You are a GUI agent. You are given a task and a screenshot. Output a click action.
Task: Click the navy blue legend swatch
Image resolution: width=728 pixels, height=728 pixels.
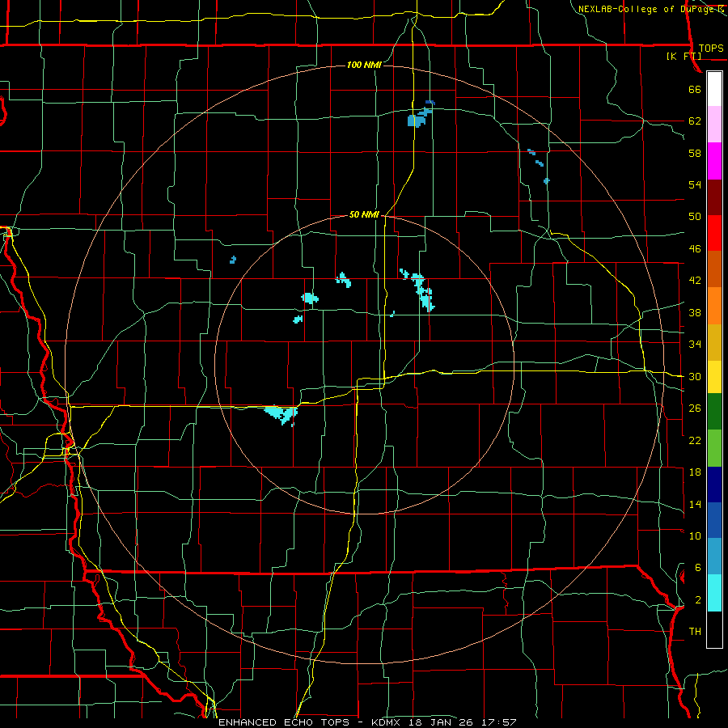714,485
